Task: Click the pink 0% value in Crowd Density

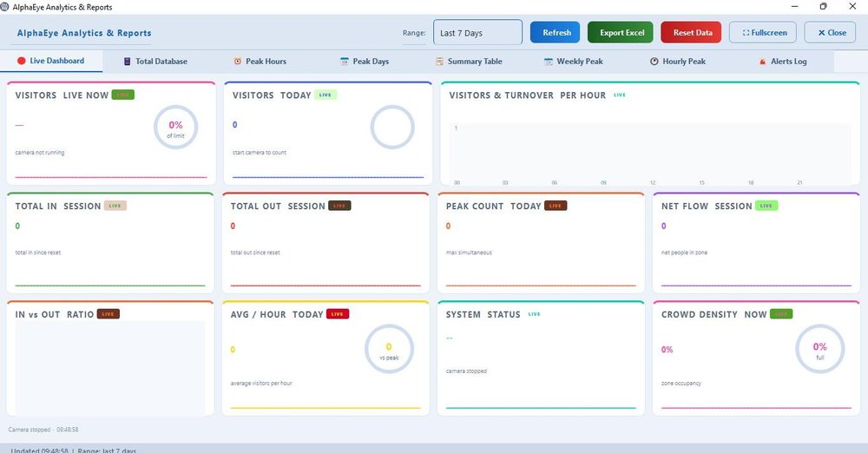Action: point(667,350)
